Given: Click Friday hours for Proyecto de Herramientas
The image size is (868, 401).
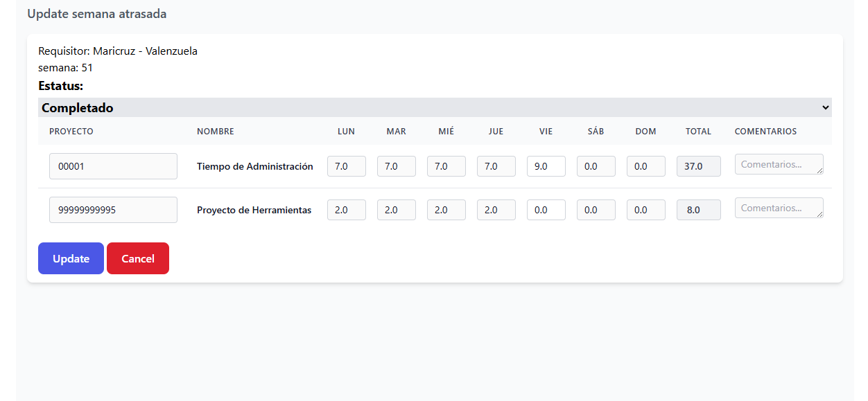Looking at the screenshot, I should (546, 210).
